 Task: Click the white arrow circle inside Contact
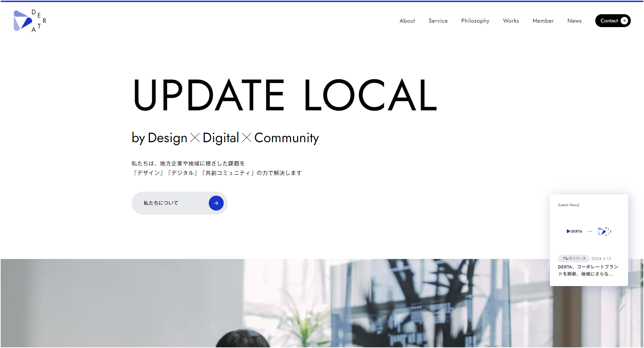click(624, 21)
